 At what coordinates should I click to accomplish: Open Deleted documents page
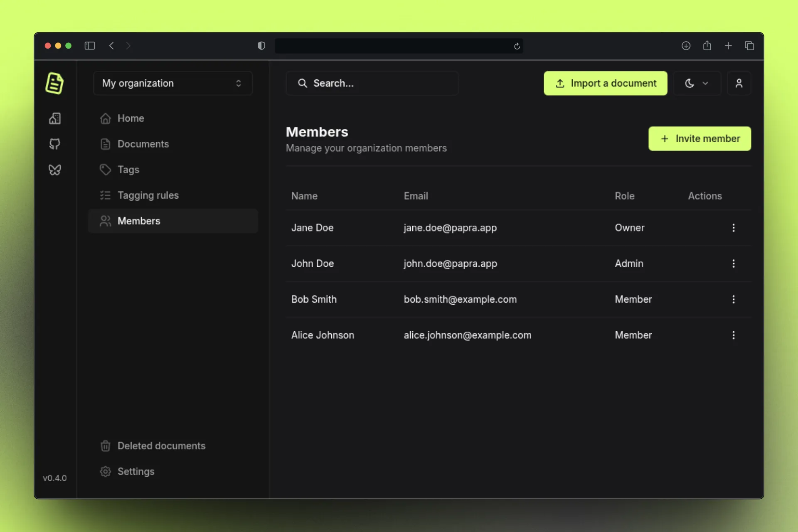(161, 446)
